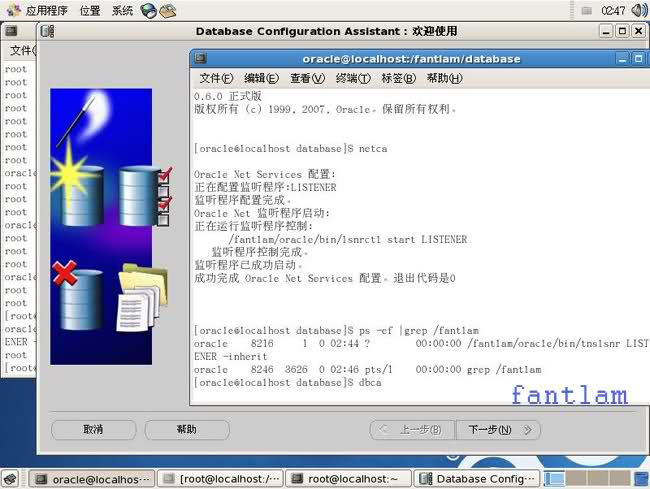650x489 pixels.
Task: Click the 'ps -ef |grep /fantlam' command line
Action: coord(336,330)
